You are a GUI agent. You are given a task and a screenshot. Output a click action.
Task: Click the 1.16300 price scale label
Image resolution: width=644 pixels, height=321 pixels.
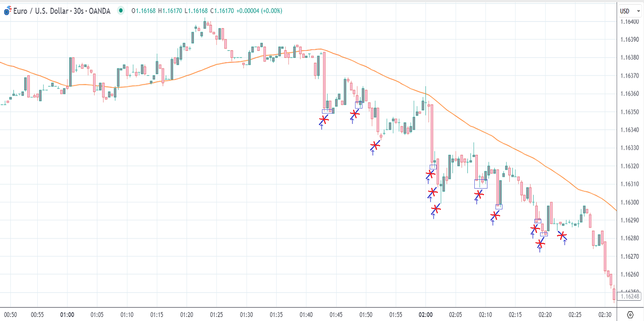tap(629, 202)
